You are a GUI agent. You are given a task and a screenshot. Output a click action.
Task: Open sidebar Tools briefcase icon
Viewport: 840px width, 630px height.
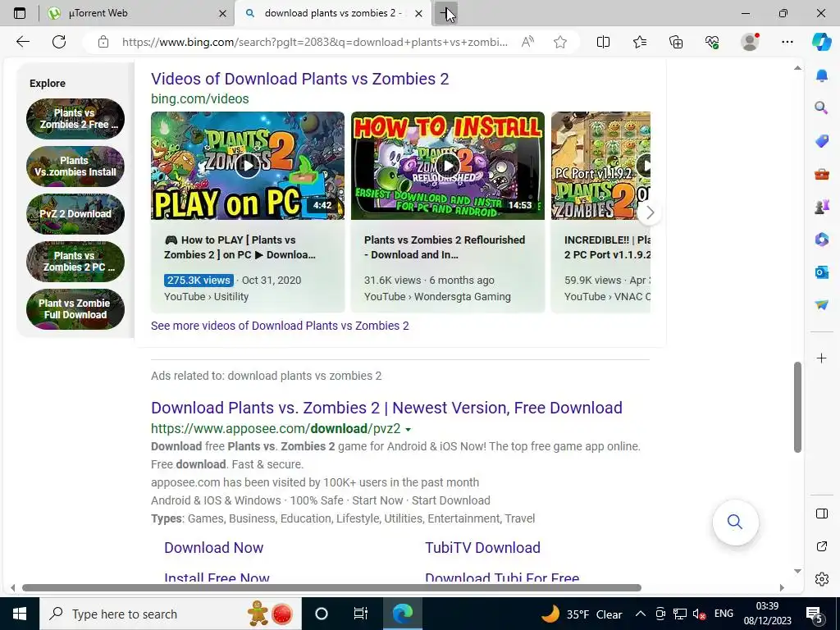coord(822,174)
